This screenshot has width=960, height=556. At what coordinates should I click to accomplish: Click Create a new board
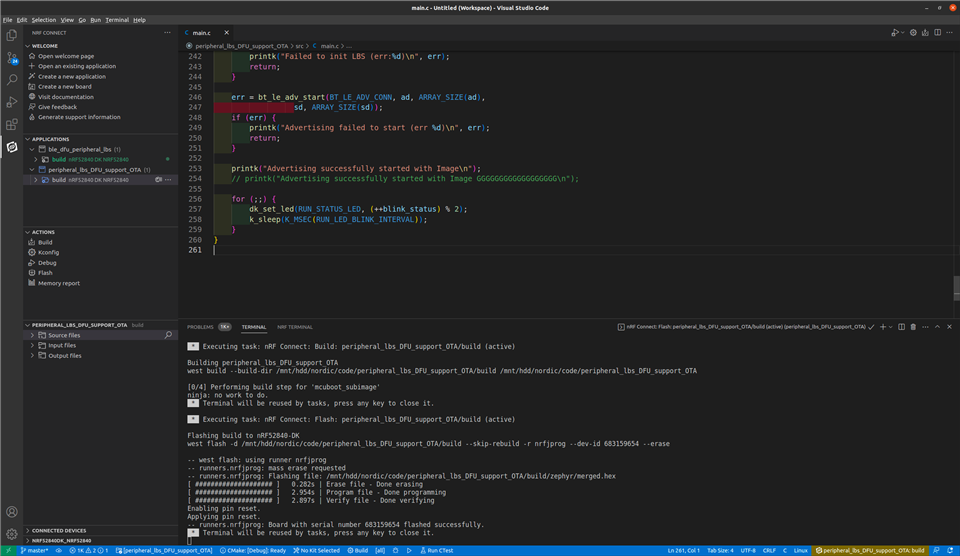point(65,86)
